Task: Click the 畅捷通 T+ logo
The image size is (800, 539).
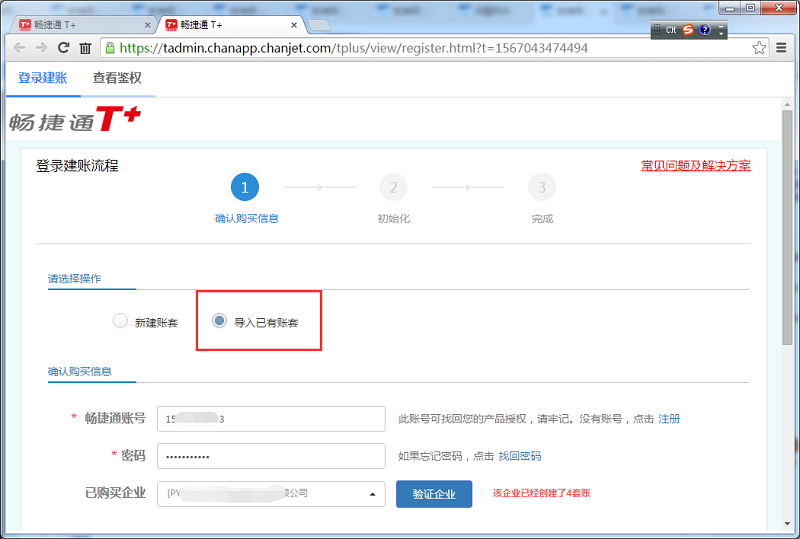Action: [x=75, y=119]
